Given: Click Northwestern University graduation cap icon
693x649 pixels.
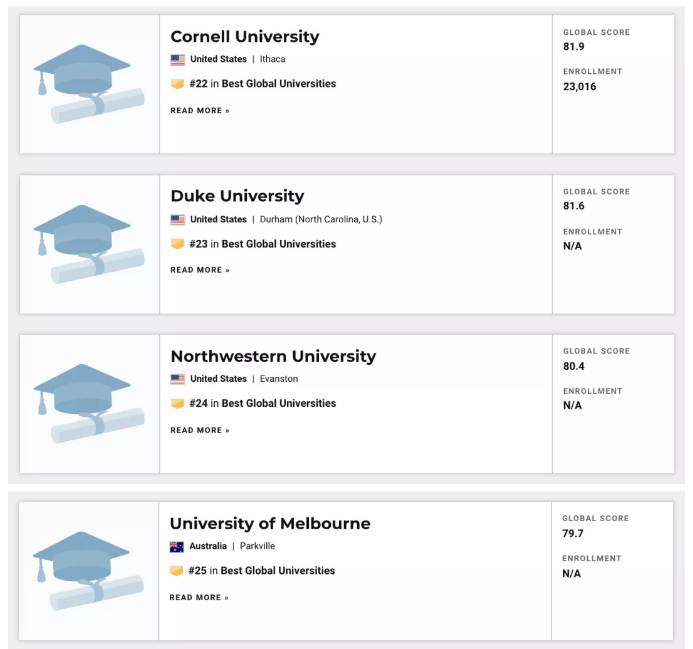Looking at the screenshot, I should pyautogui.click(x=88, y=403).
